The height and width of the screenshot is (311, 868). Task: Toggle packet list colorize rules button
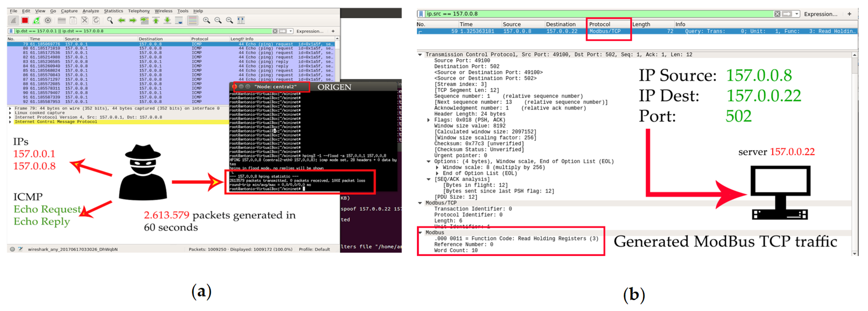(x=193, y=21)
